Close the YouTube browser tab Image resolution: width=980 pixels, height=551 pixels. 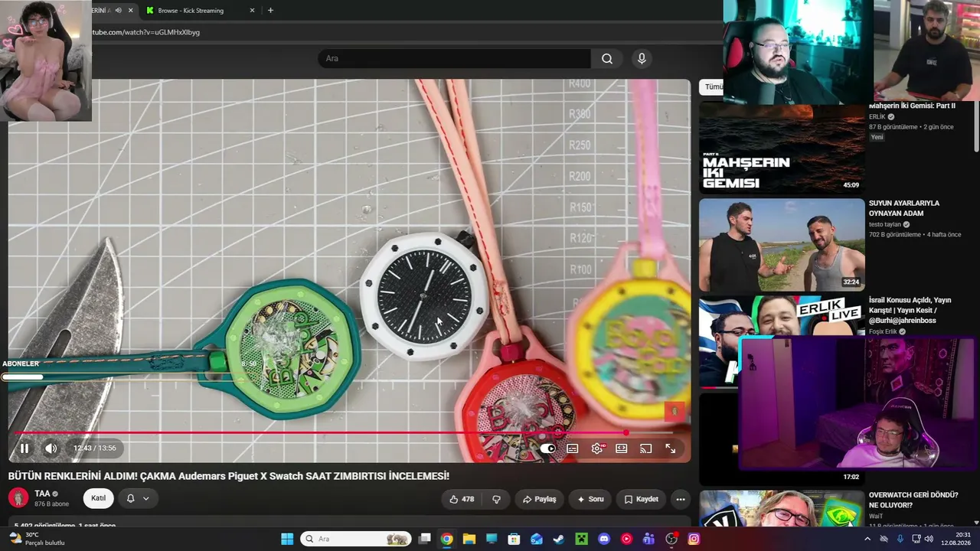[131, 11]
